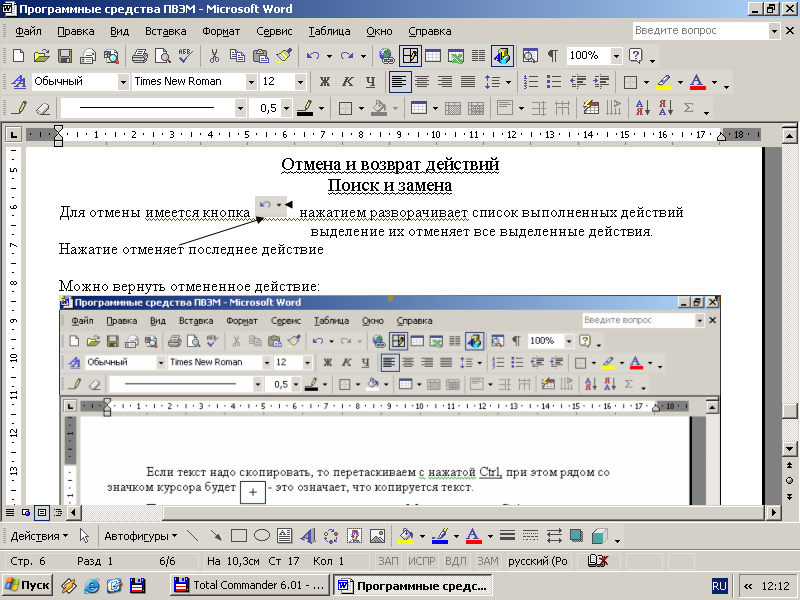Open style dropdown Обычный
The height and width of the screenshot is (600, 800).
(x=123, y=82)
